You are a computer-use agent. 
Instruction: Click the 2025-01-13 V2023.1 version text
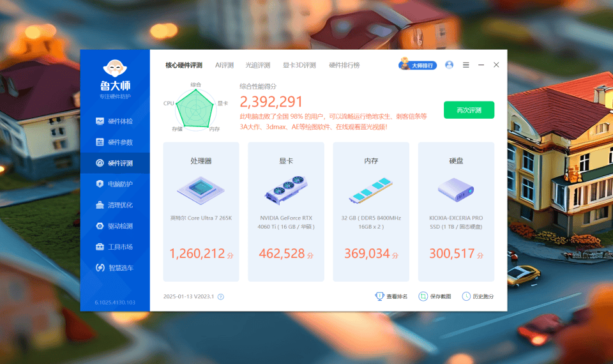(x=188, y=296)
